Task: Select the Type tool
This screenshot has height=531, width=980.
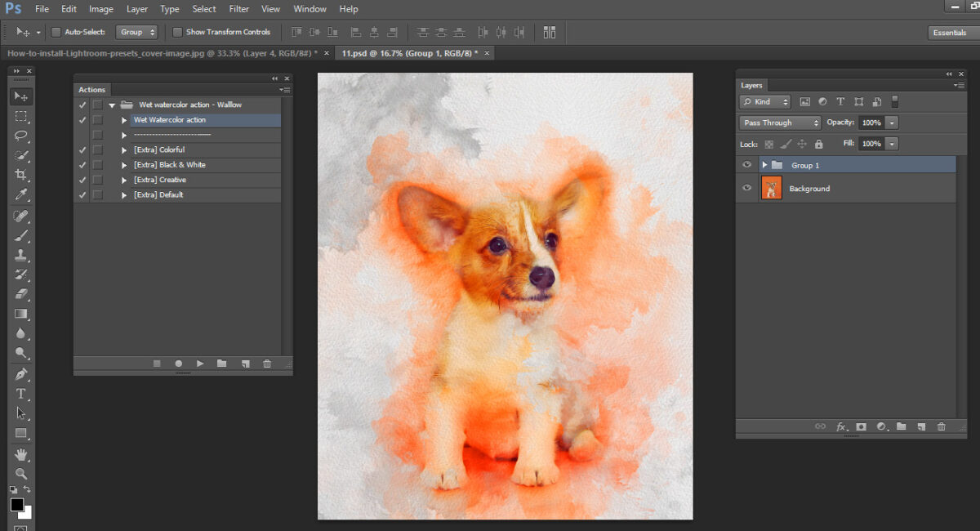Action: coord(22,393)
